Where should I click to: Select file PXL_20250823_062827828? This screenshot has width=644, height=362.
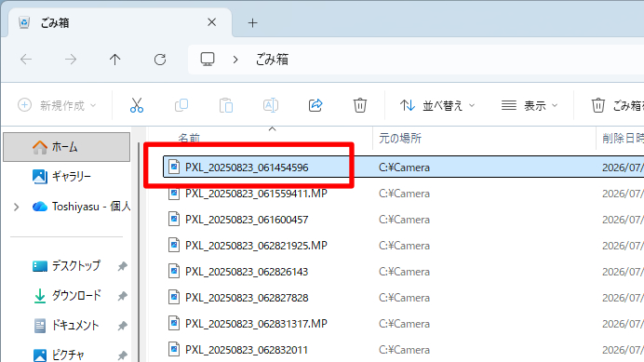(x=247, y=298)
